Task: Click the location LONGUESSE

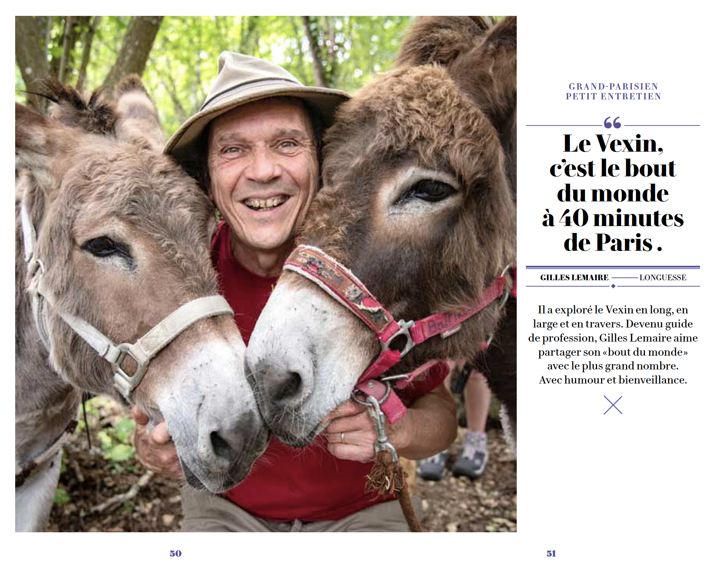Action: tap(663, 278)
